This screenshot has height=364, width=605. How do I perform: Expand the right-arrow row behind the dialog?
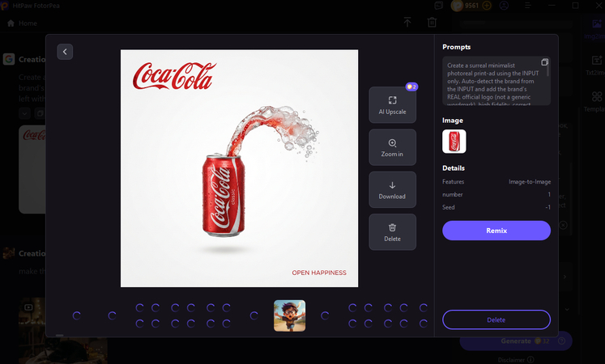[x=565, y=277]
